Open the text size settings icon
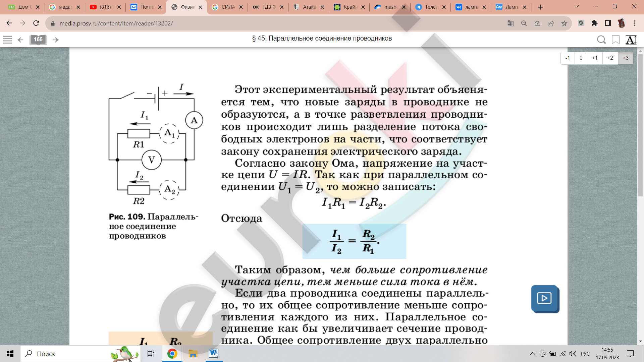644x362 pixels. [631, 40]
